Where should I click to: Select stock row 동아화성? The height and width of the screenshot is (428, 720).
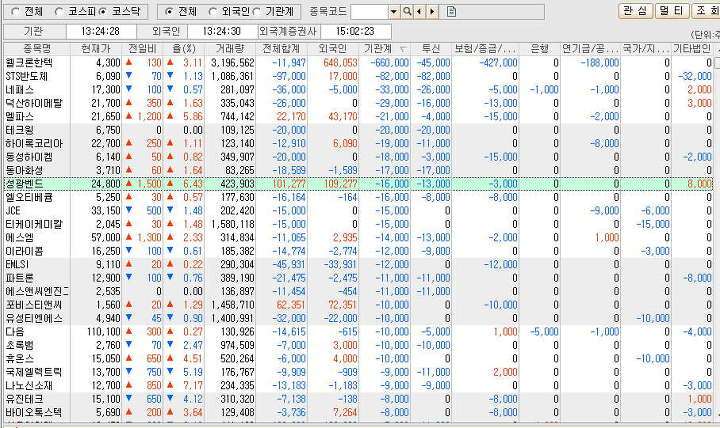coord(358,170)
